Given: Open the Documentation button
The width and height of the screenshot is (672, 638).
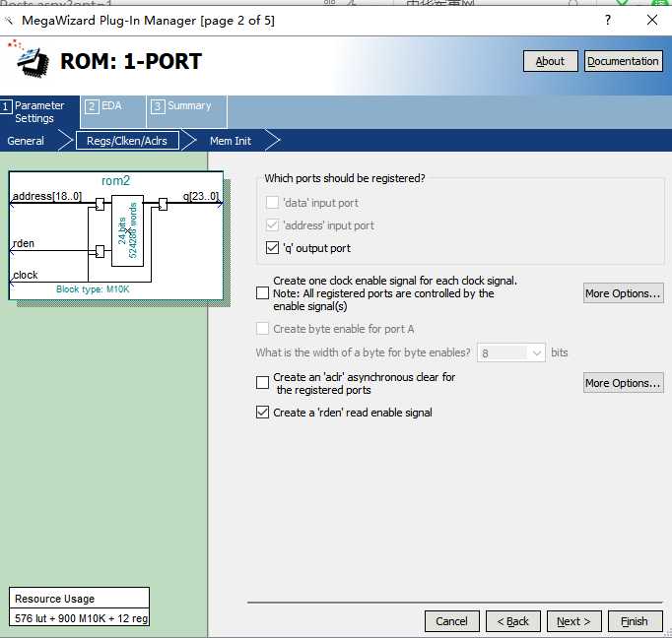Looking at the screenshot, I should tap(623, 61).
